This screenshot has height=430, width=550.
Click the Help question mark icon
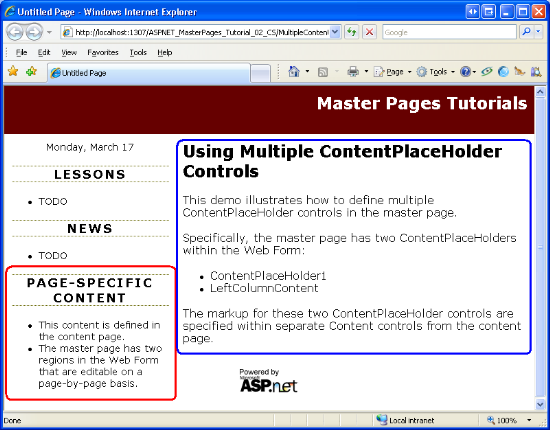[465, 72]
